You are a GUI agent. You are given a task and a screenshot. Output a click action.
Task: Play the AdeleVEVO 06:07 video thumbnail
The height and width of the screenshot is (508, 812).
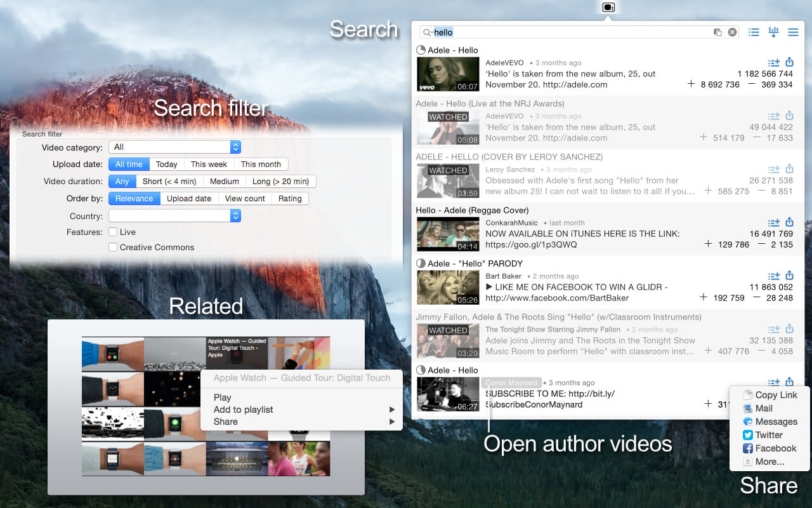448,74
